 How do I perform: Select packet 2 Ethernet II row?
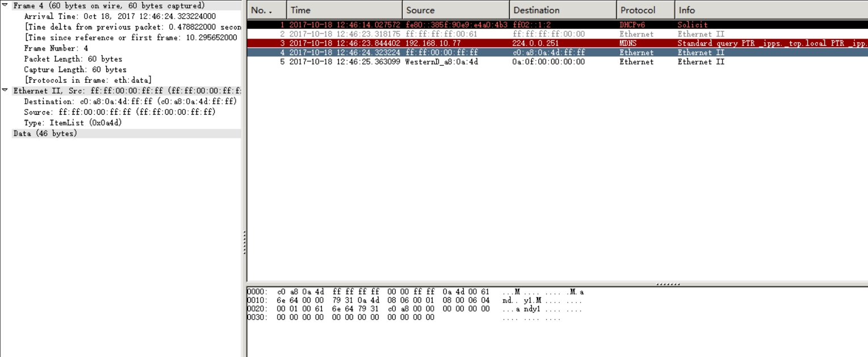[557, 34]
